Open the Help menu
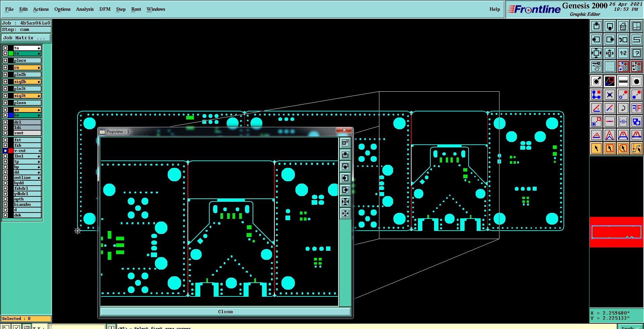644x329 pixels. click(x=495, y=9)
